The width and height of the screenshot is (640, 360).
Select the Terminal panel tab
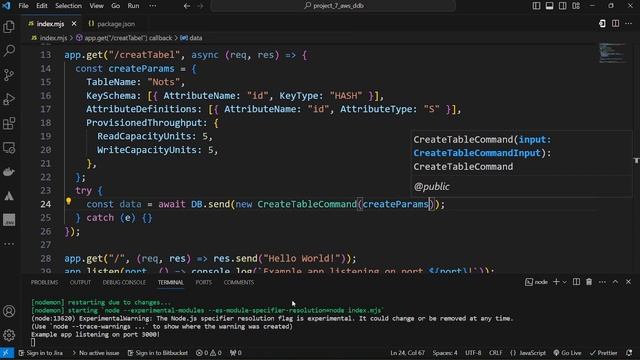click(171, 282)
